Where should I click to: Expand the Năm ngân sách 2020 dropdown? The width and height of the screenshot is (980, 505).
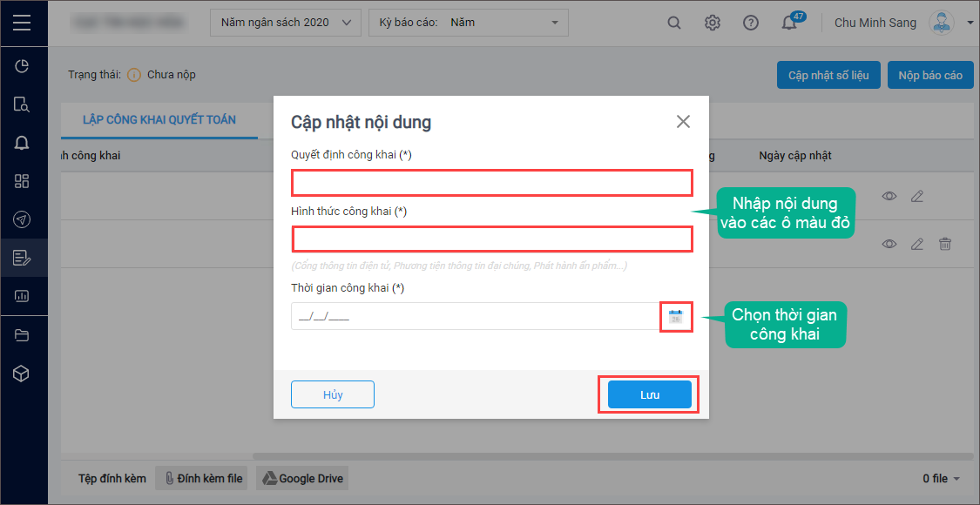click(x=287, y=24)
